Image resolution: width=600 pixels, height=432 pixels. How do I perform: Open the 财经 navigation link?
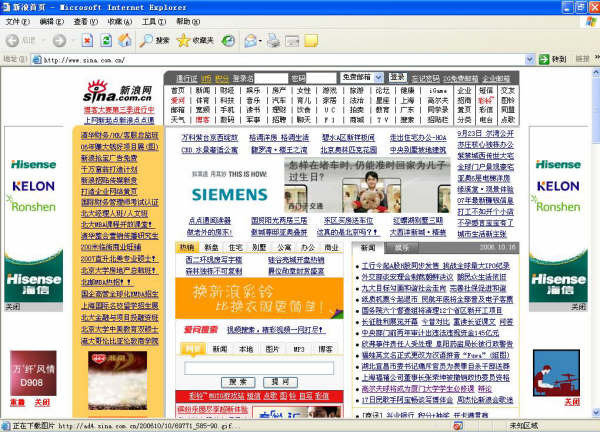click(x=227, y=90)
